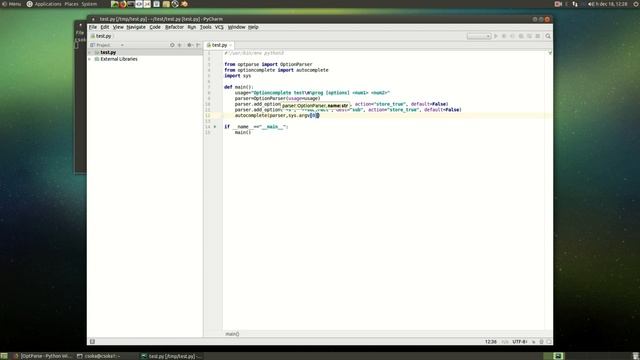Close the test.py editor tab
The width and height of the screenshot is (640, 360).
pyautogui.click(x=231, y=45)
